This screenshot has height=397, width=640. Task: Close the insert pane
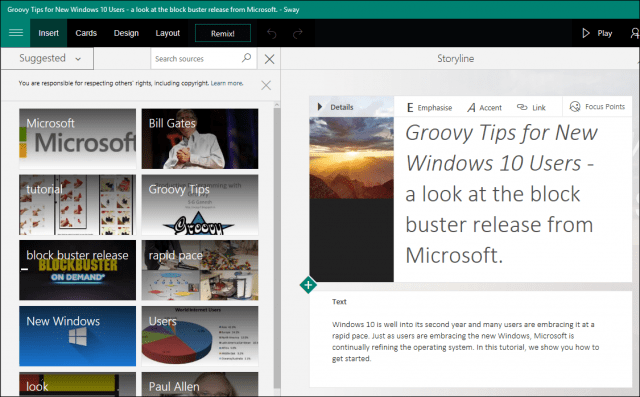[x=269, y=59]
